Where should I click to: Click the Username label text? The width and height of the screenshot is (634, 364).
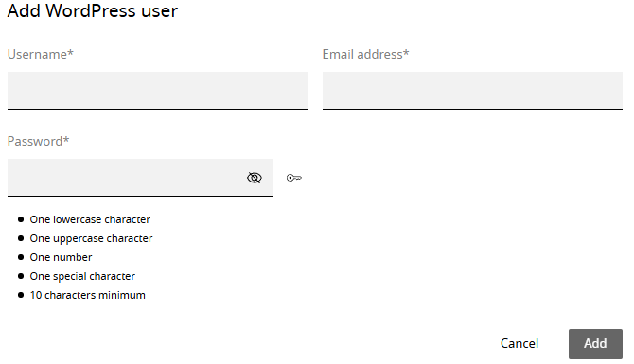[37, 54]
